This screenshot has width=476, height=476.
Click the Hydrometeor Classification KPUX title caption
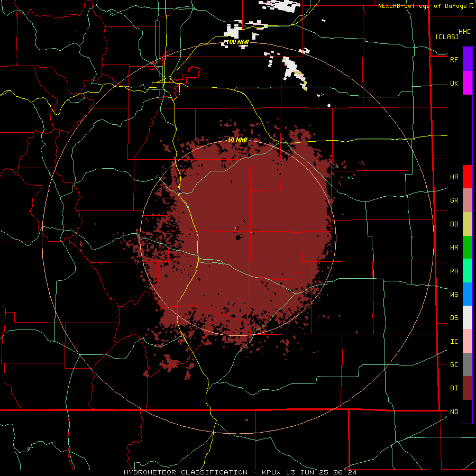(x=240, y=472)
